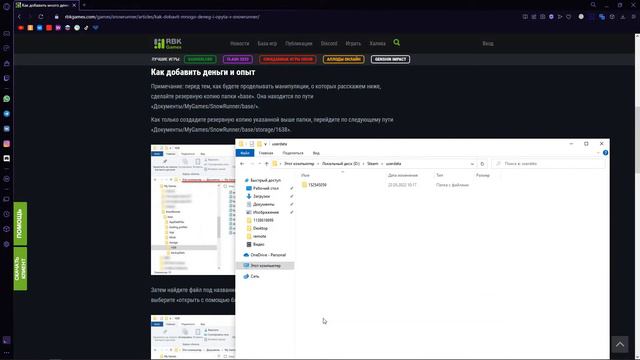Image resolution: width=640 pixels, height=360 pixels.
Task: Click 'Быстрый доступ' in navigation pane
Action: tap(265, 180)
